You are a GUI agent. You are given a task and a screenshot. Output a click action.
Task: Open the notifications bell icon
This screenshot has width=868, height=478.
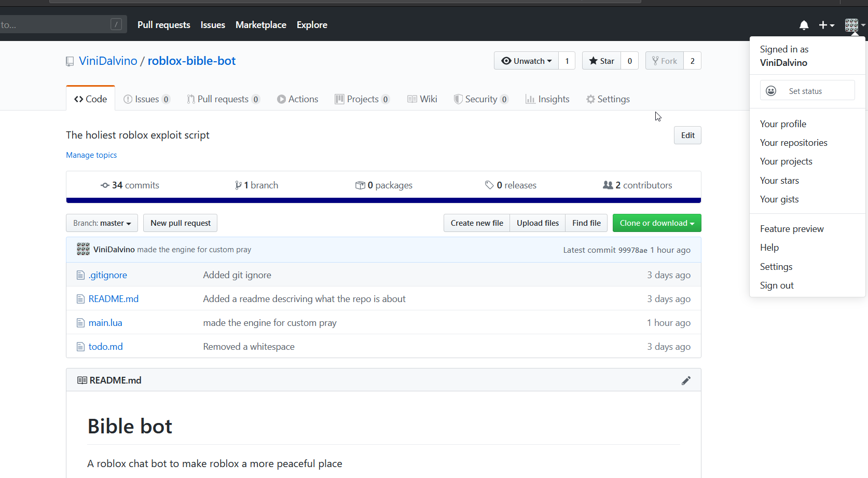(x=804, y=25)
